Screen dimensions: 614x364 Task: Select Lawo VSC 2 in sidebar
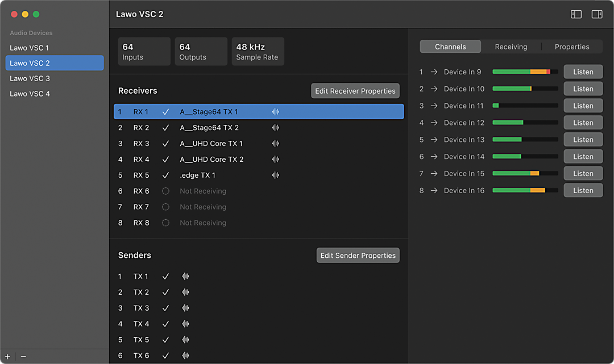point(55,63)
